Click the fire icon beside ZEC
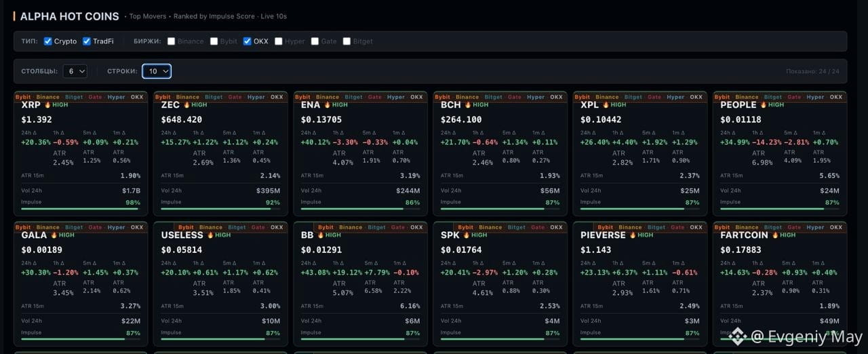 click(186, 105)
